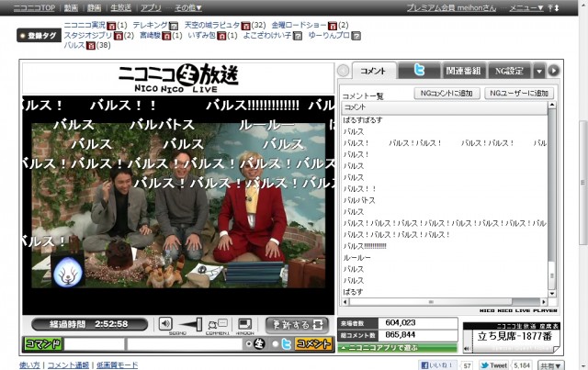The width and height of the screenshot is (588, 370).
Task: Go to ニコニコTOP in the navigation
Action: coord(34,8)
